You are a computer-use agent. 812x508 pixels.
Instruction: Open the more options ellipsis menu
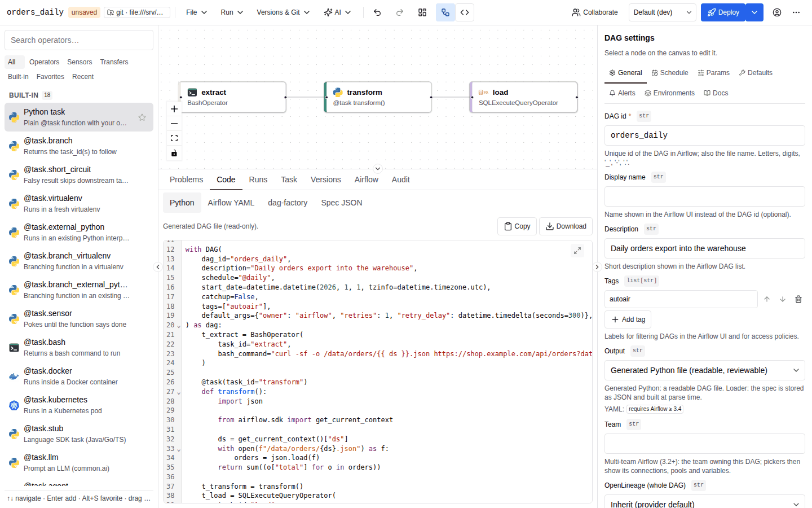796,12
